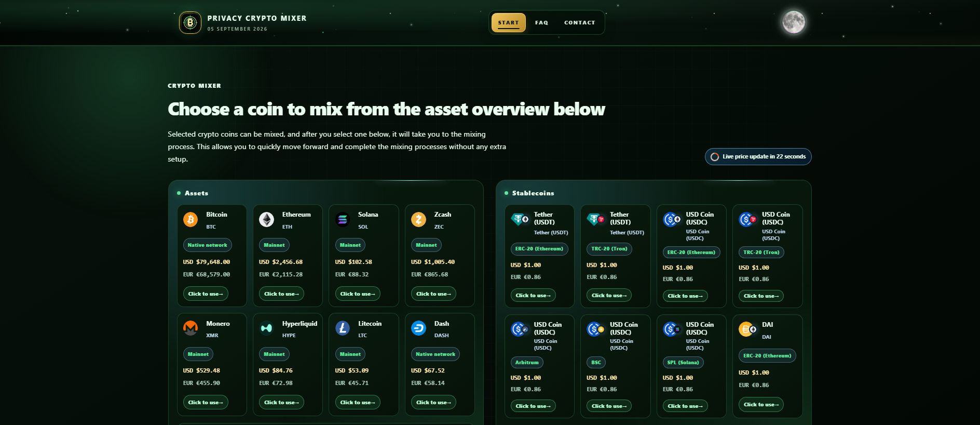
Task: Click the 'PRIVACY CRYPTO MIXER' site title
Action: click(257, 18)
